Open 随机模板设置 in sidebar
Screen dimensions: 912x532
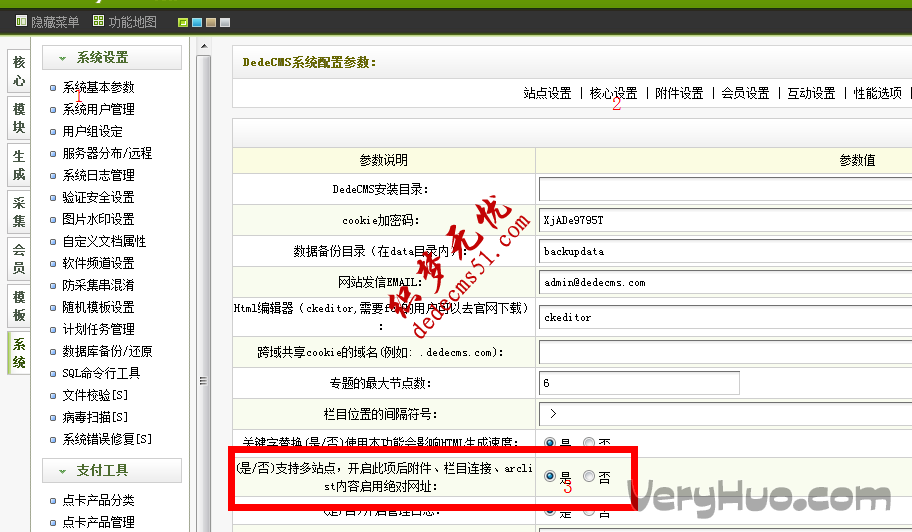tap(98, 308)
